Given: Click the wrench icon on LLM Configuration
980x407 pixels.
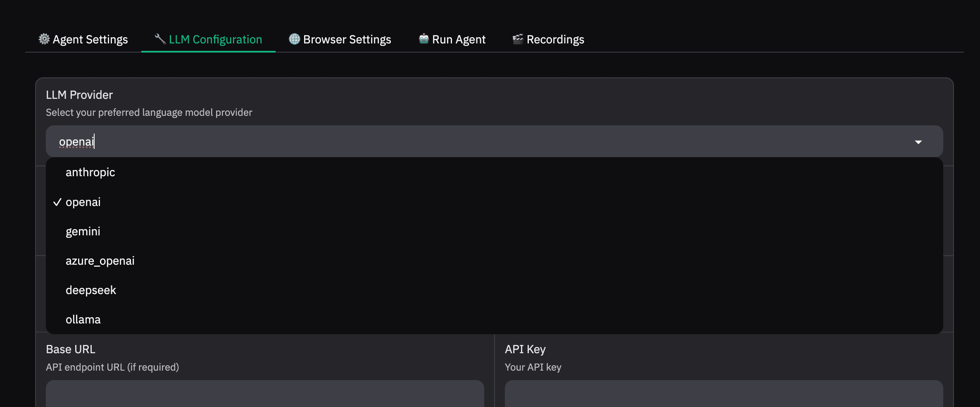Looking at the screenshot, I should 160,39.
